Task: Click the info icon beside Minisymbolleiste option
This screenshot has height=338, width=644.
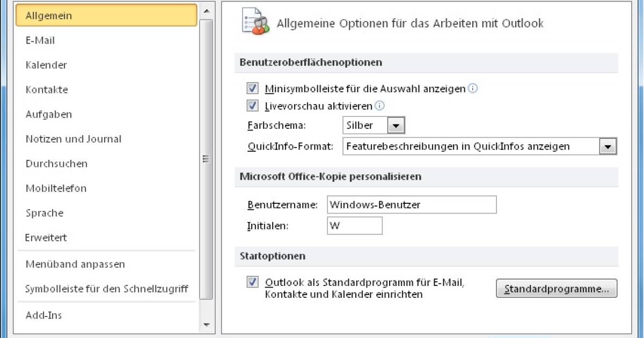Action: (473, 88)
